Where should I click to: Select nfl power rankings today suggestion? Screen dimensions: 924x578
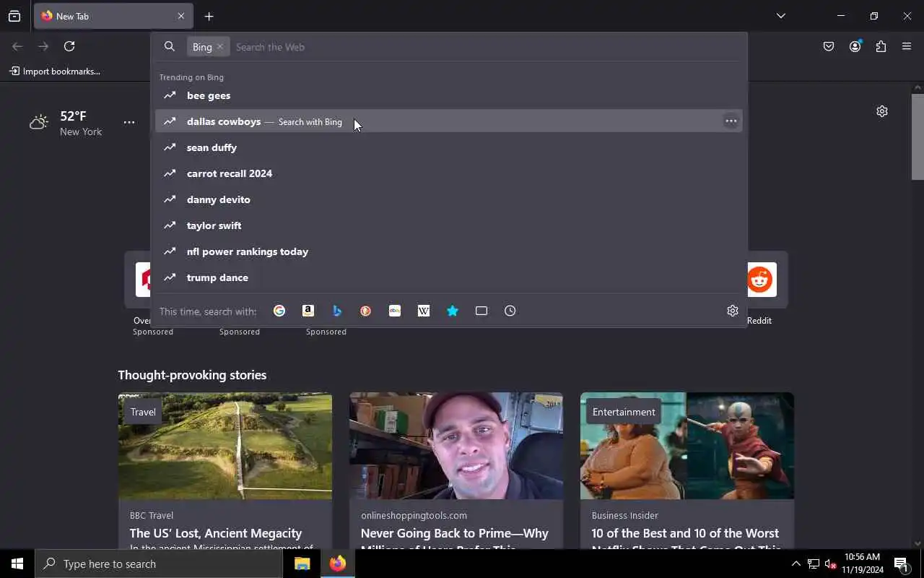point(449,251)
